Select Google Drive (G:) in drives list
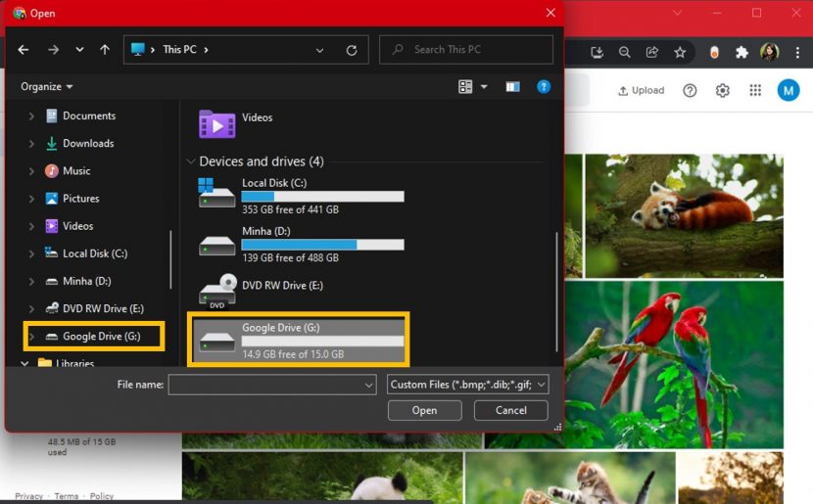813x504 pixels. (x=298, y=341)
